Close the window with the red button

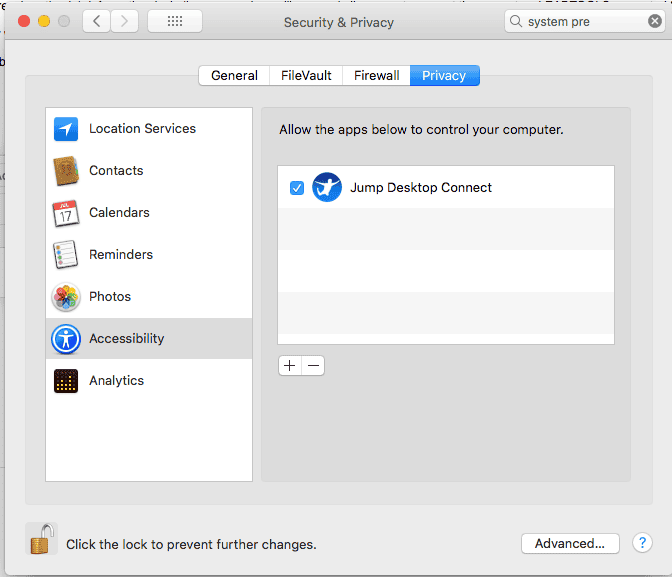24,21
